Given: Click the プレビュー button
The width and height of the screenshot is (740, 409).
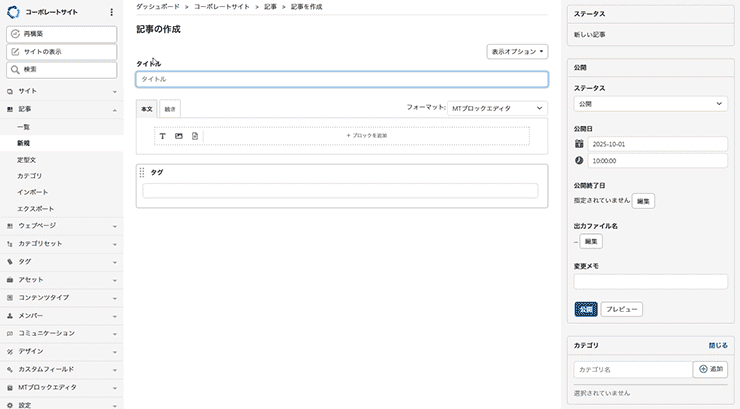Looking at the screenshot, I should coord(621,310).
